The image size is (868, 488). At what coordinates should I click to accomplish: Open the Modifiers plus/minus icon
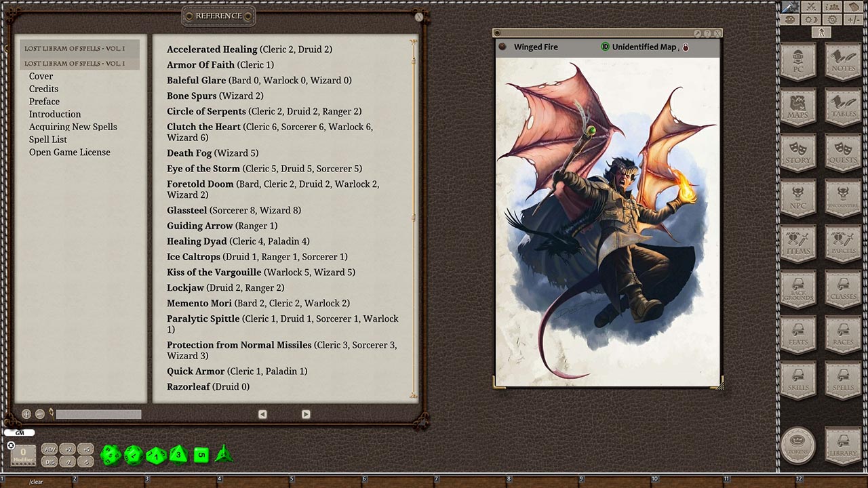coord(854,20)
